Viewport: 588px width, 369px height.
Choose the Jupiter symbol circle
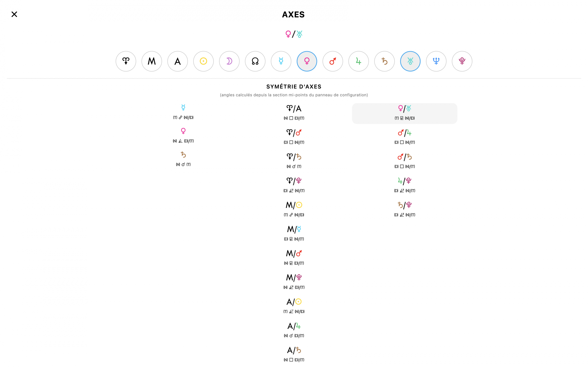click(359, 61)
